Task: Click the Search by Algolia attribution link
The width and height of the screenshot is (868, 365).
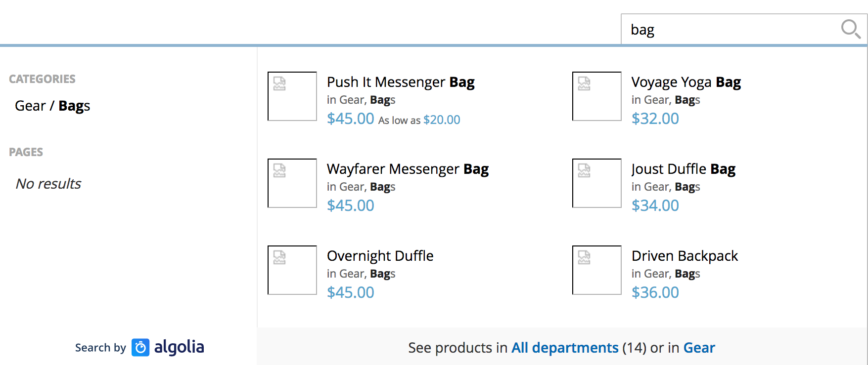Action: pos(139,347)
